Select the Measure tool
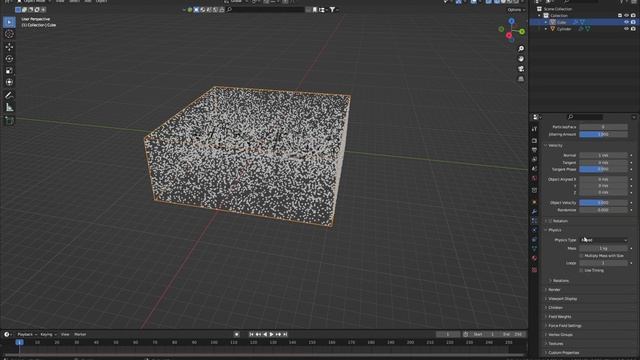Image resolution: width=640 pixels, height=360 pixels. tap(9, 108)
